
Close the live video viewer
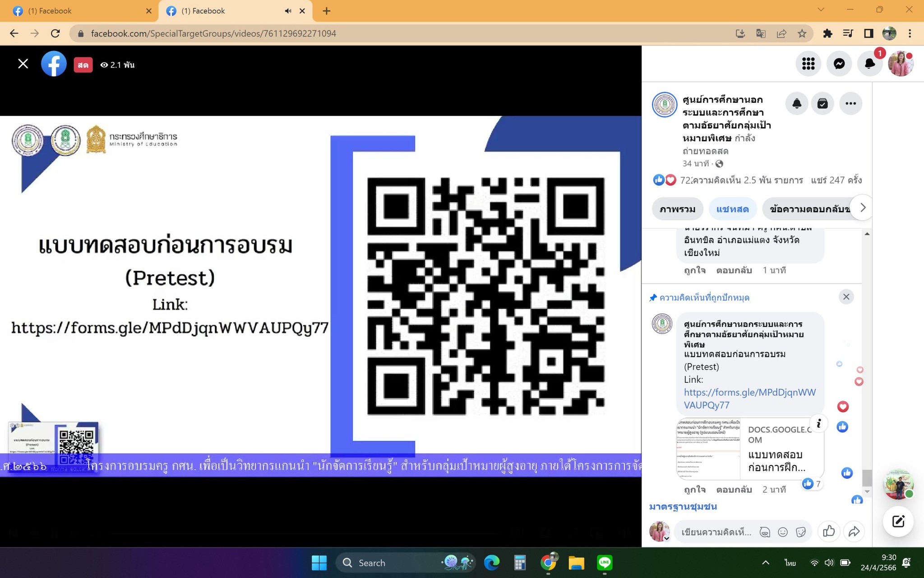coord(23,64)
